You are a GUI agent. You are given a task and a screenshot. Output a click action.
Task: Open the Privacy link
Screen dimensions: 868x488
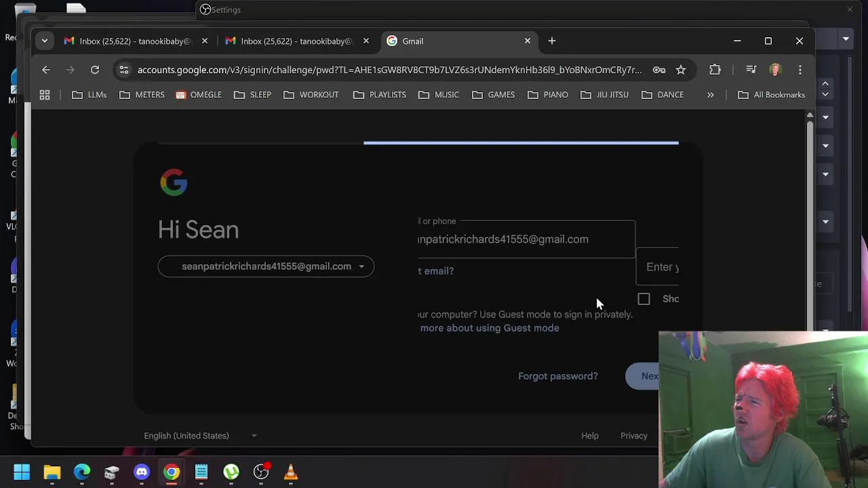(634, 436)
